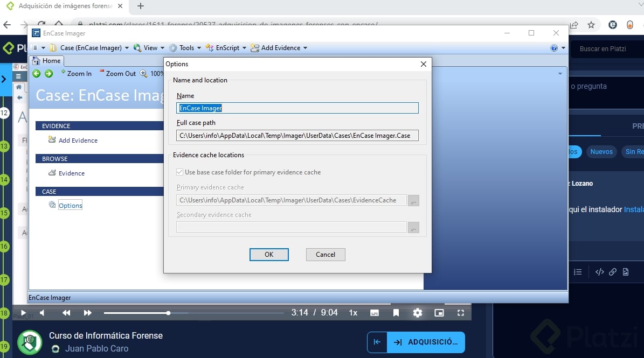Click OK in the Options dialog

268,254
